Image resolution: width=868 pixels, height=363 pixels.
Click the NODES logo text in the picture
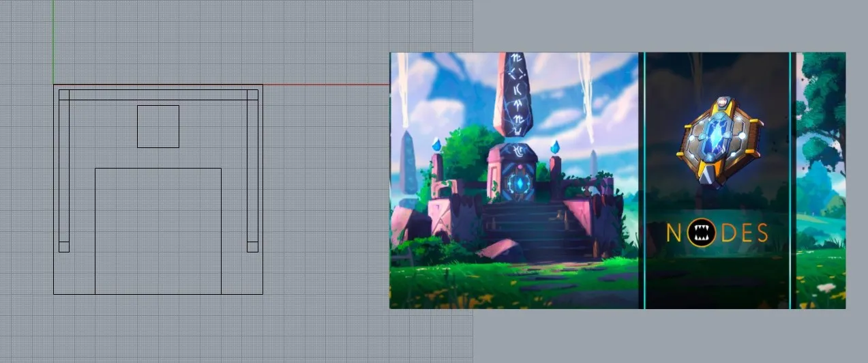coord(717,234)
